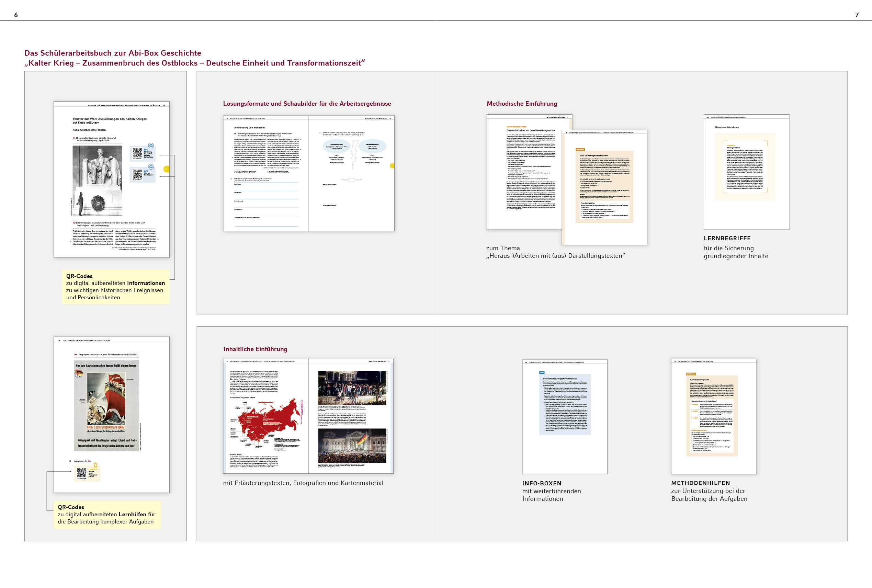The image size is (872, 588).
Task: Click the Berlin Wall crowd photograph
Action: pyautogui.click(x=352, y=388)
